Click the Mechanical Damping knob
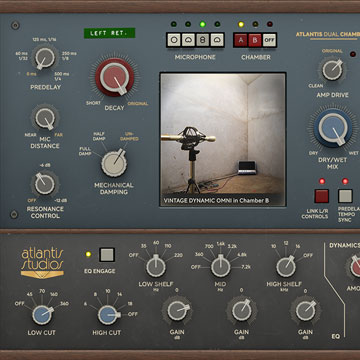360x360 pixels. [114, 164]
